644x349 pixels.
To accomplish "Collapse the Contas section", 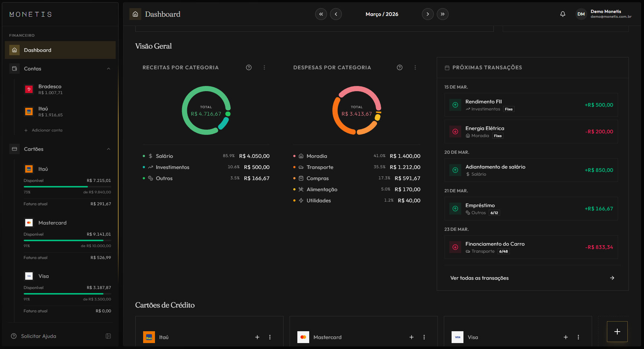I will point(109,69).
